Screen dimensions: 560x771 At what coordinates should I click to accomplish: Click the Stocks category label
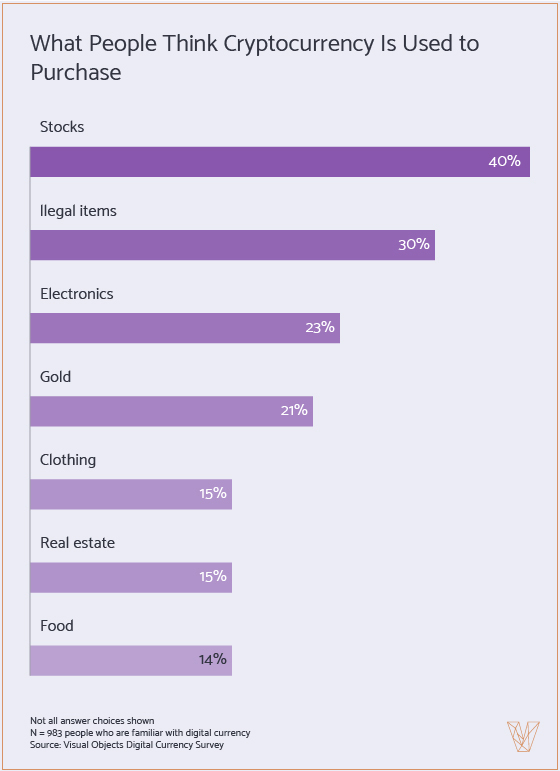pos(62,127)
